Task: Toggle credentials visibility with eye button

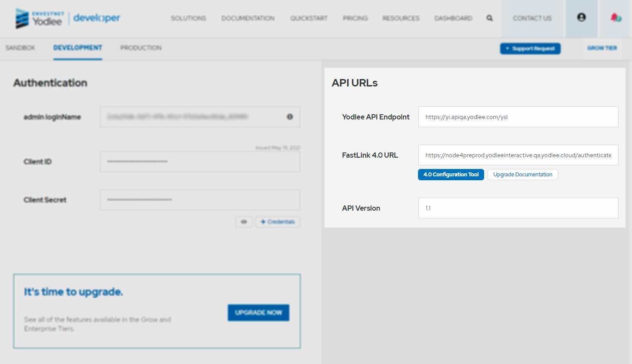Action: click(244, 222)
